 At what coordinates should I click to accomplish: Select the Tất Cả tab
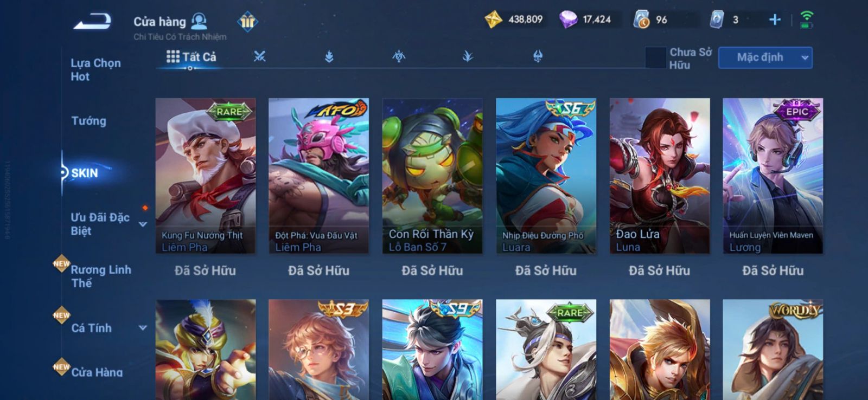pos(192,57)
